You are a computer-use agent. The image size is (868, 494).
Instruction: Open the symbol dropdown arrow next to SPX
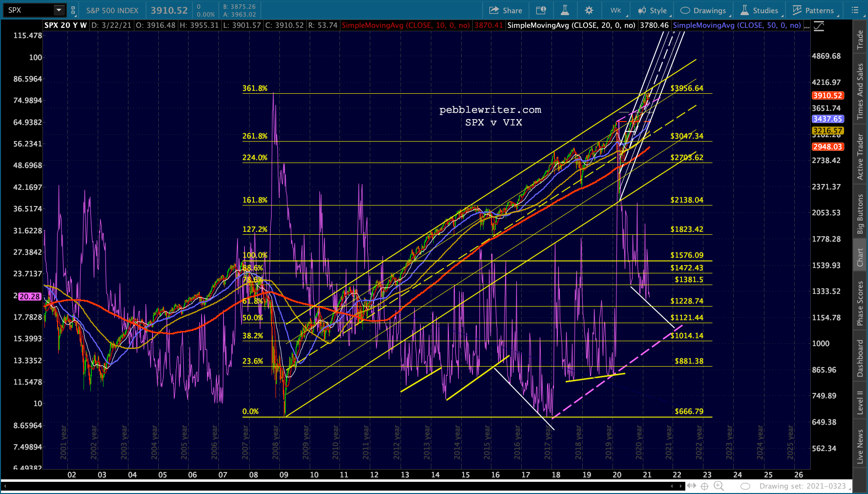click(x=59, y=10)
